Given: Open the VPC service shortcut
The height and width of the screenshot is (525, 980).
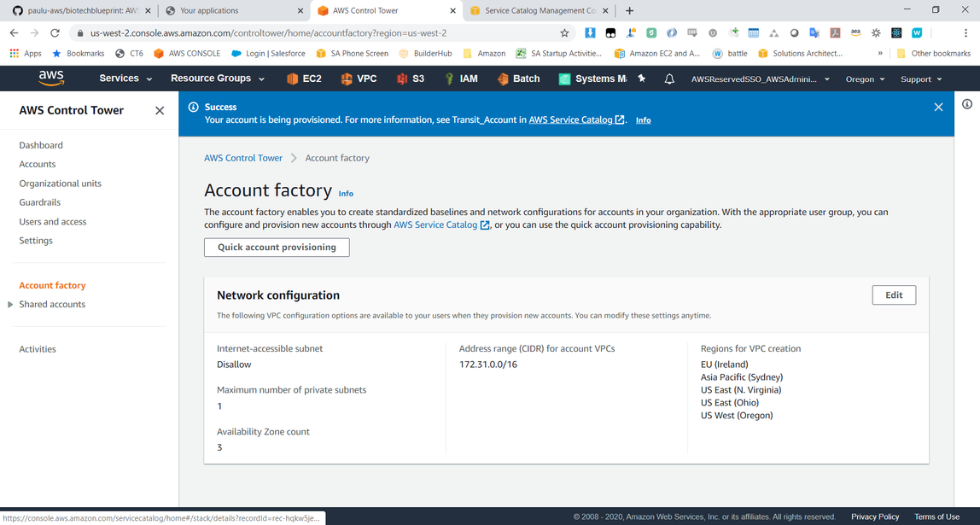Looking at the screenshot, I should tap(359, 79).
